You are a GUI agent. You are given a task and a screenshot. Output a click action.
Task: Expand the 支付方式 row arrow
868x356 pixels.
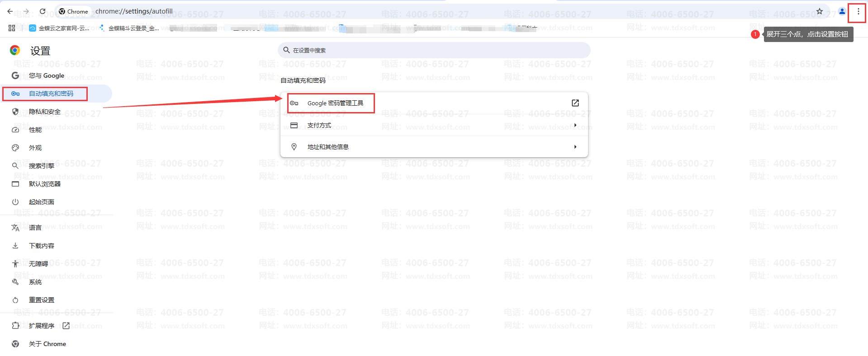(575, 125)
